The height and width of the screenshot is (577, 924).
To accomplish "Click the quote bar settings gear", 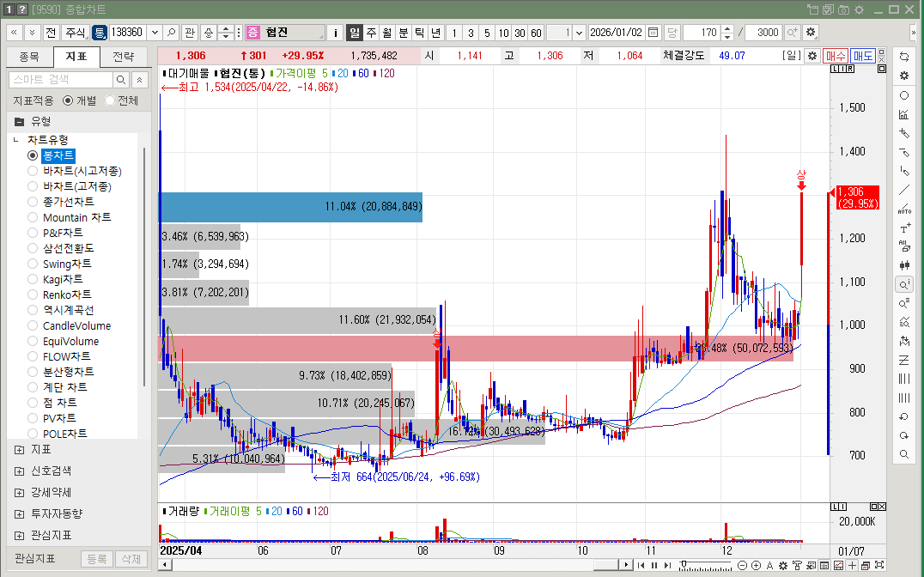I will 812,56.
